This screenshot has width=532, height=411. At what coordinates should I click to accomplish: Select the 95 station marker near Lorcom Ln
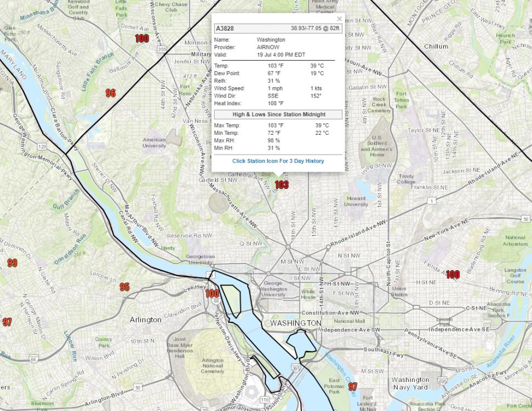(x=125, y=287)
